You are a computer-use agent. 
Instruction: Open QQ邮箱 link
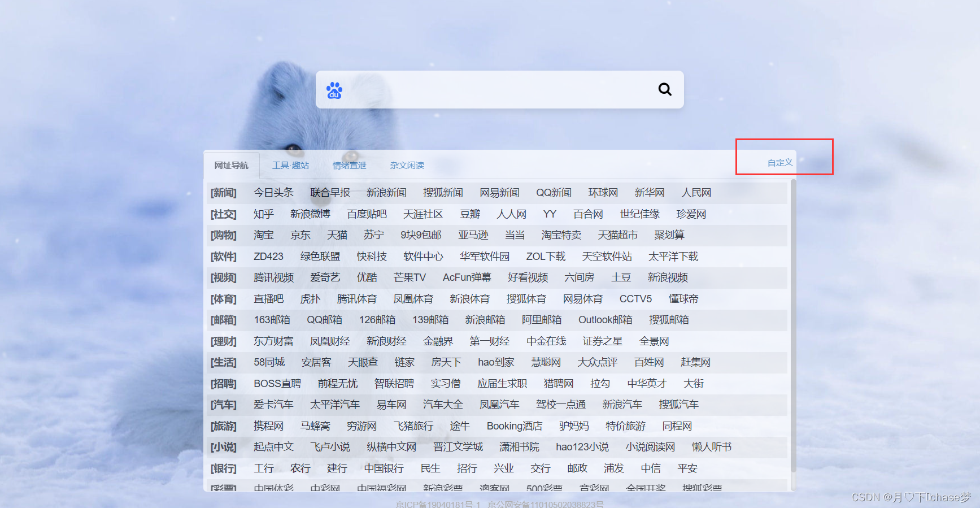324,320
